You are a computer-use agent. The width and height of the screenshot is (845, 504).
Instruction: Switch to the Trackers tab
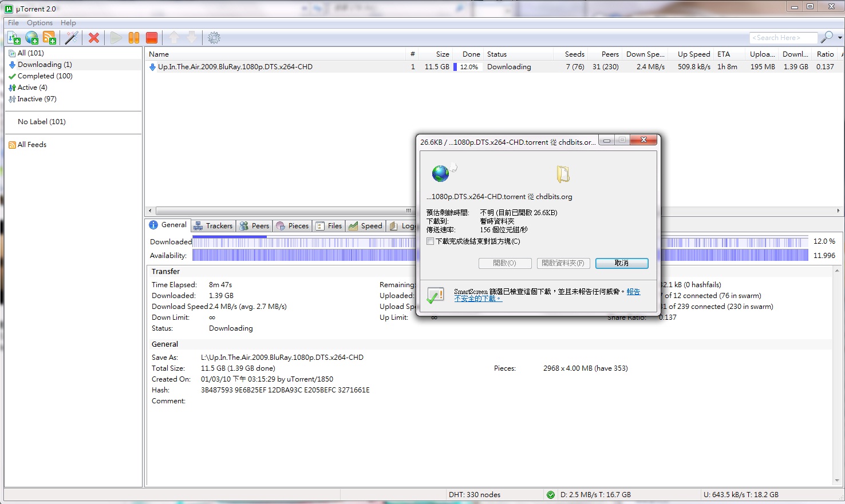click(x=213, y=226)
